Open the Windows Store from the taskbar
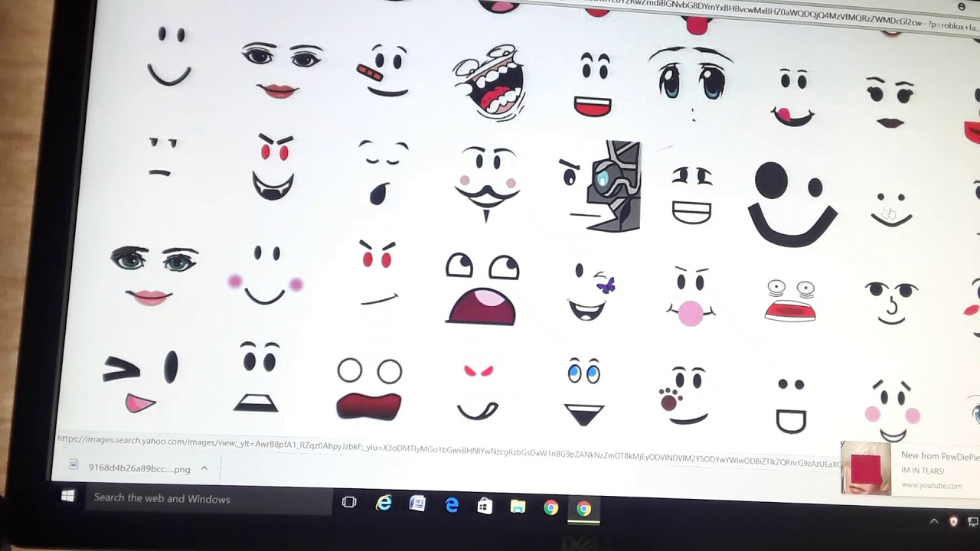The height and width of the screenshot is (551, 980). [484, 505]
